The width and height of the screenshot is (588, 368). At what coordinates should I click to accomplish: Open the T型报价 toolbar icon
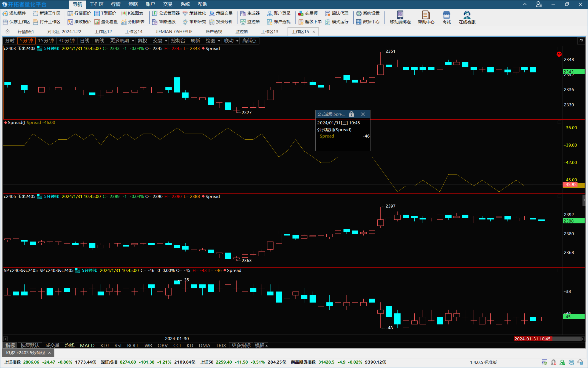(x=97, y=13)
